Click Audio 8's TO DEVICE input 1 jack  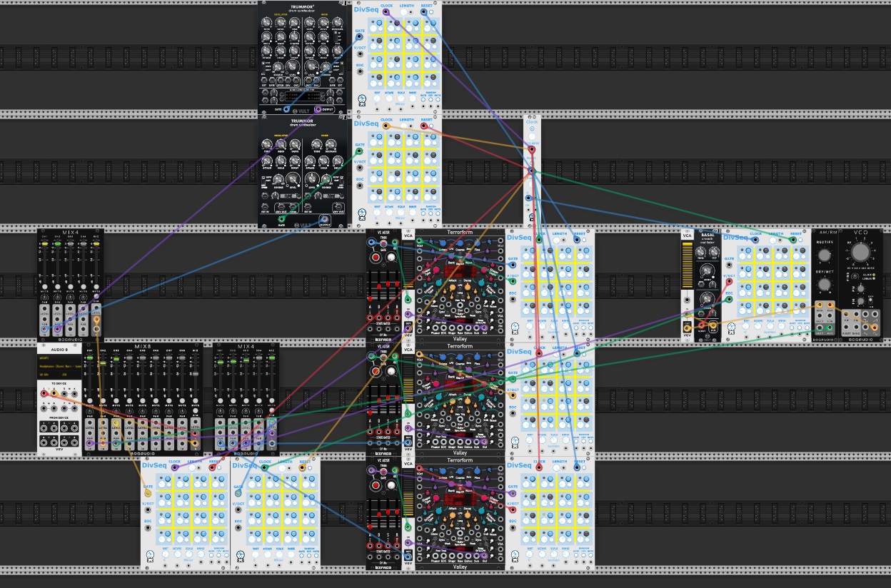[44, 394]
